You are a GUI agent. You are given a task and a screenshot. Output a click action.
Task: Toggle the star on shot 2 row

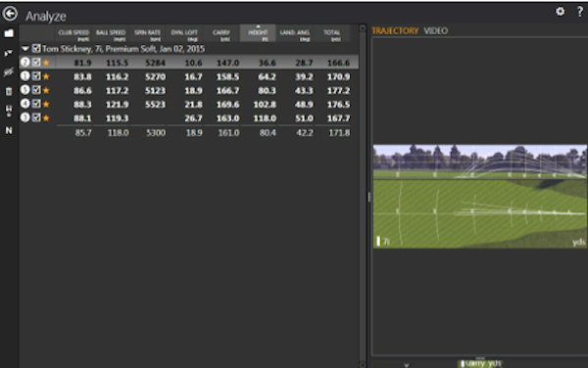[x=46, y=63]
